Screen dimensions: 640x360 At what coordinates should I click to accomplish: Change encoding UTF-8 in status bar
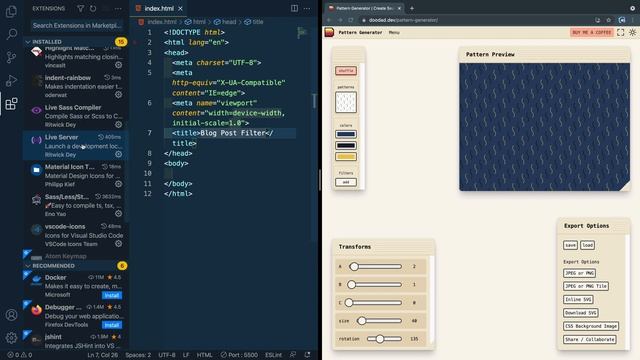point(167,355)
